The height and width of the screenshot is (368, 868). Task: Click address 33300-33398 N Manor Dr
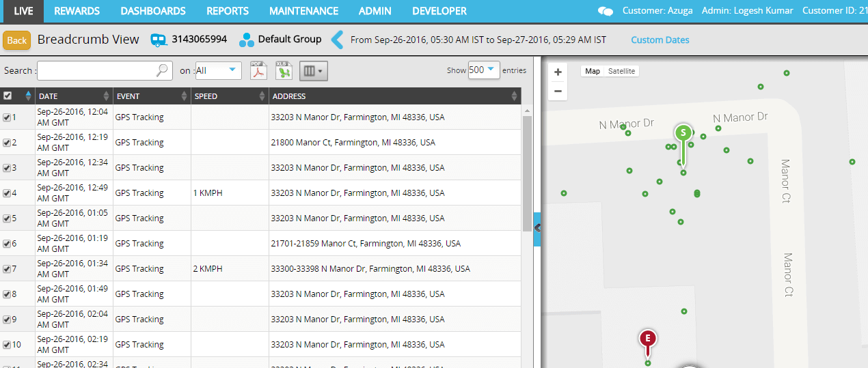[x=370, y=269]
